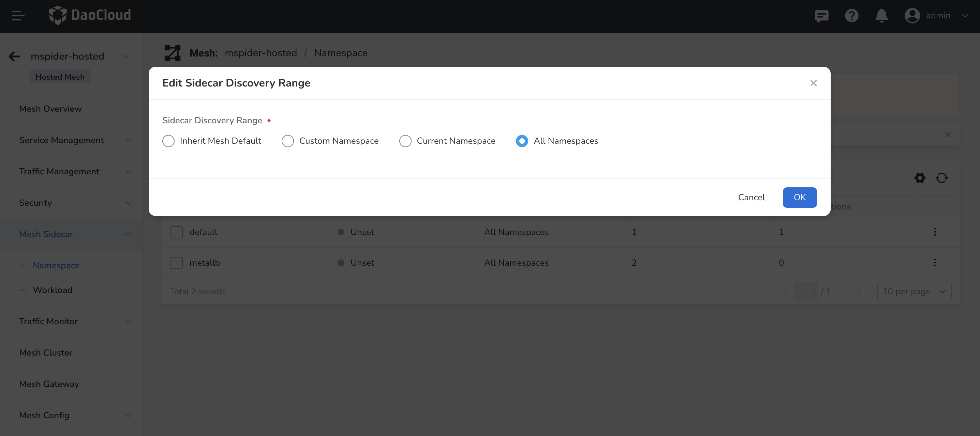Viewport: 980px width, 436px height.
Task: Select the Inherit Mesh Default radio button
Action: tap(168, 141)
